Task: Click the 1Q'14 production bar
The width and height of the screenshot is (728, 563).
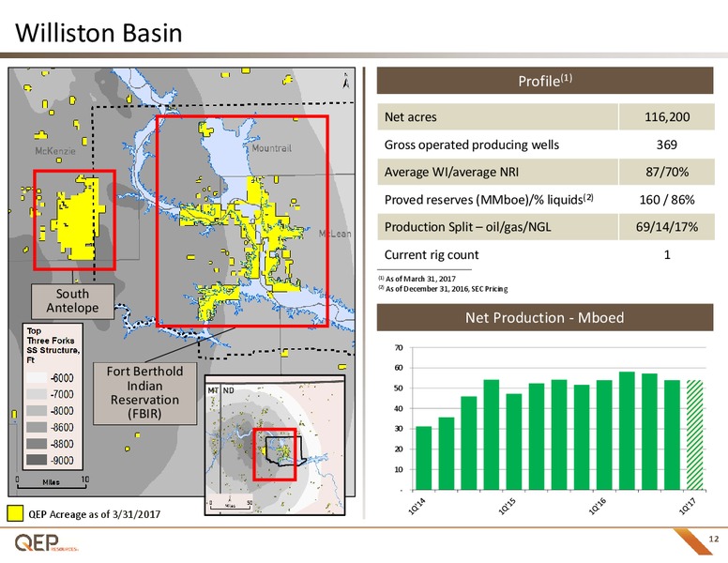Action: [x=423, y=458]
